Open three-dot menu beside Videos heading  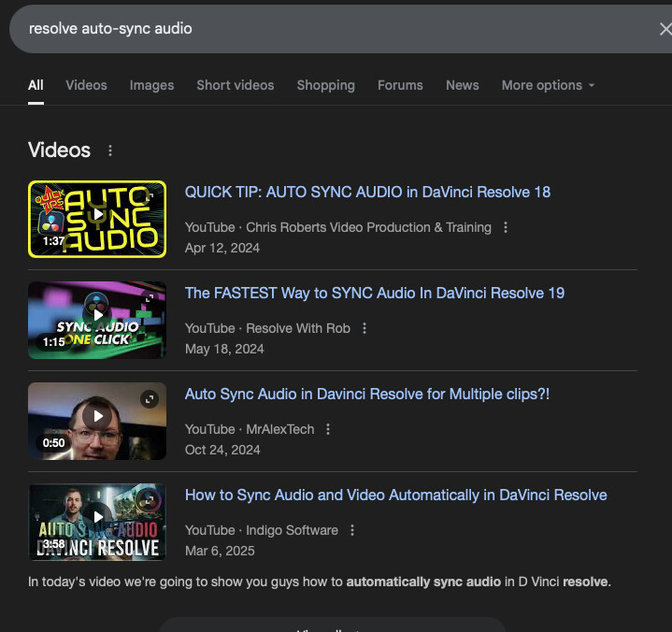point(110,151)
